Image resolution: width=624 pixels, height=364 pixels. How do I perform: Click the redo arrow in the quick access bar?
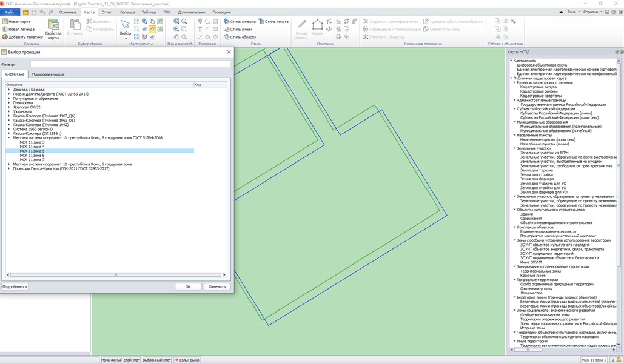click(50, 12)
